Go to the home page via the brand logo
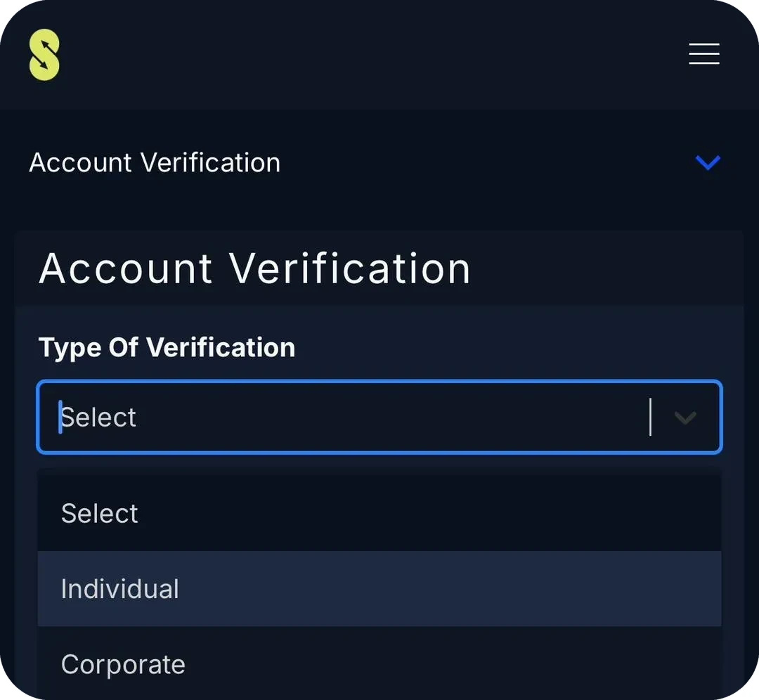The image size is (759, 700). 44,55
